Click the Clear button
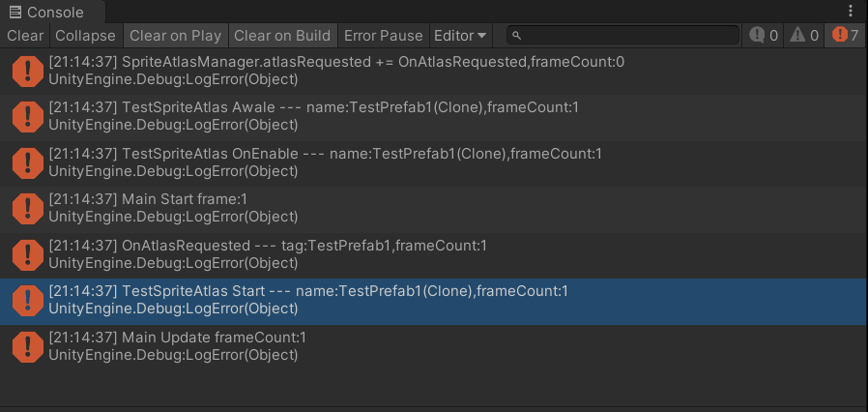The image size is (868, 412). [x=25, y=35]
